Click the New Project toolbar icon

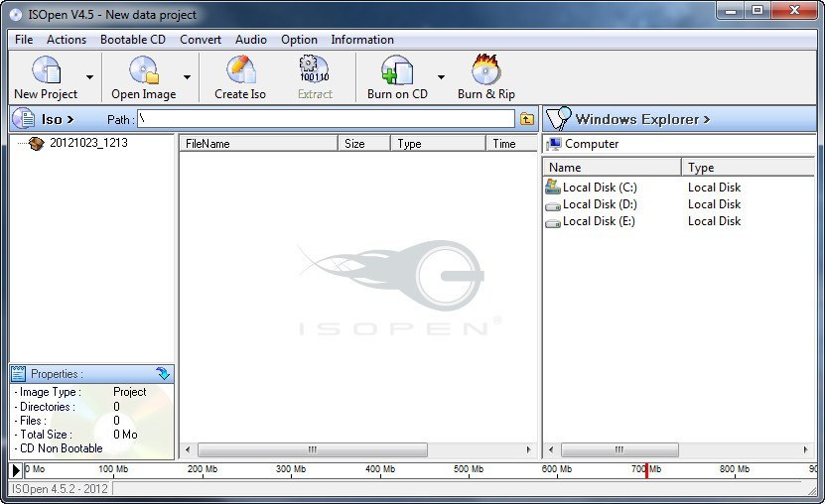[47, 69]
